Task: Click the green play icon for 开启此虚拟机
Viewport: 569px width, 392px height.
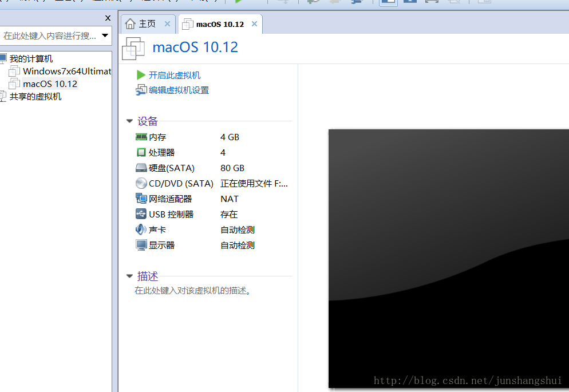Action: click(x=141, y=75)
